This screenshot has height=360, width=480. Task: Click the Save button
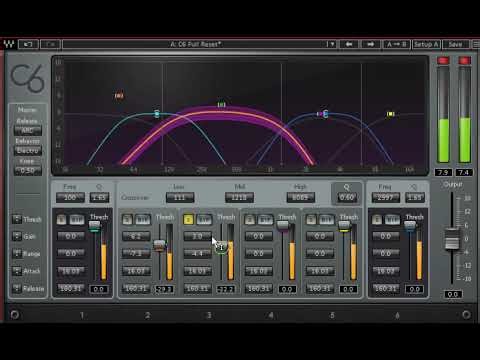point(455,44)
